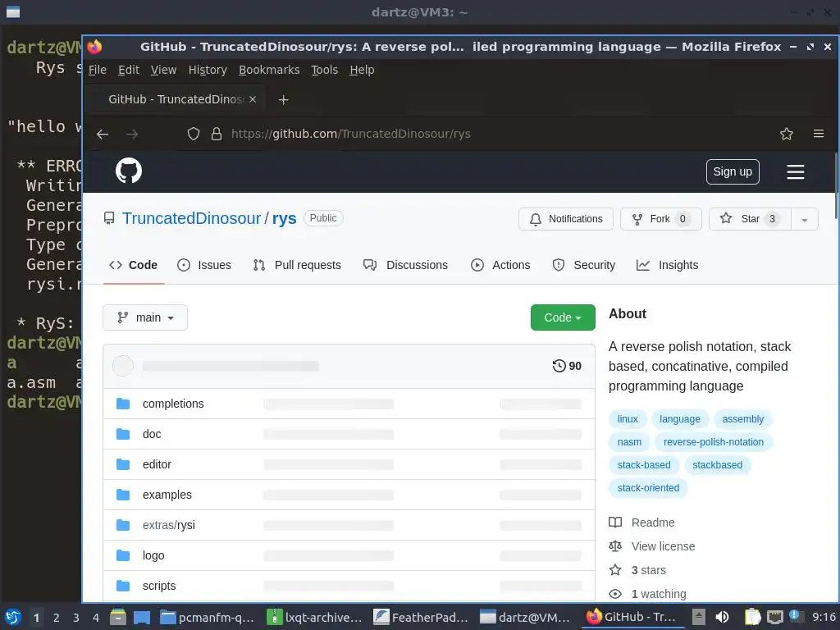This screenshot has width=840, height=630.
Task: Open the examples folder
Action: [x=167, y=495]
